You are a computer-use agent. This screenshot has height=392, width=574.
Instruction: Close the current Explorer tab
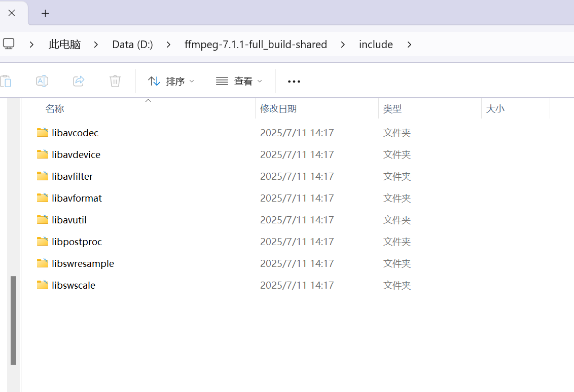(x=12, y=13)
